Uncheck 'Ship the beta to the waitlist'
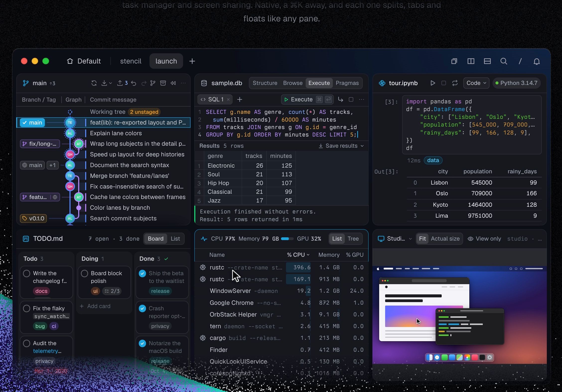 (x=142, y=273)
